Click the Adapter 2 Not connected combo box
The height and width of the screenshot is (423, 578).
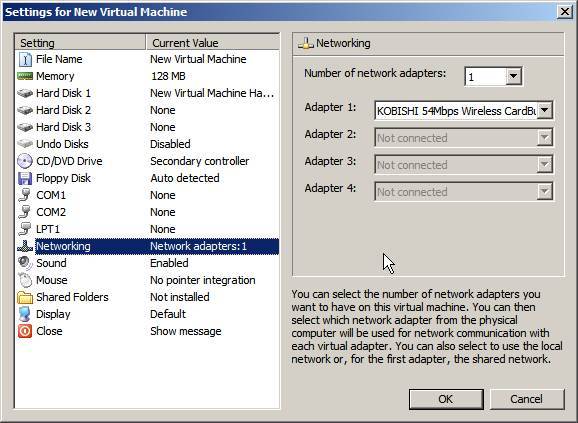(x=464, y=138)
